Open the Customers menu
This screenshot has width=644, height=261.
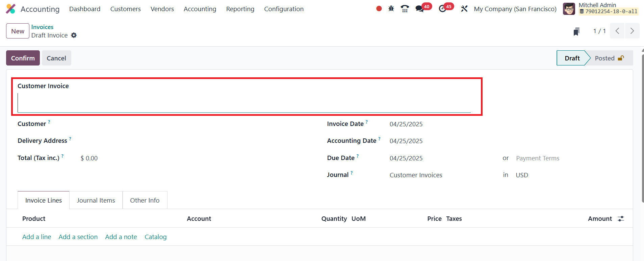pyautogui.click(x=126, y=9)
